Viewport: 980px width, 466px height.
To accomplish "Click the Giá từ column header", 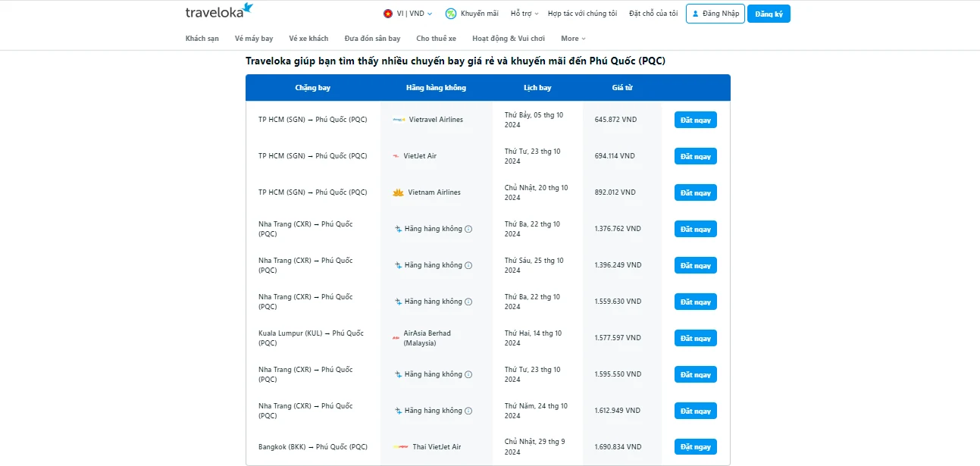I will pyautogui.click(x=622, y=88).
